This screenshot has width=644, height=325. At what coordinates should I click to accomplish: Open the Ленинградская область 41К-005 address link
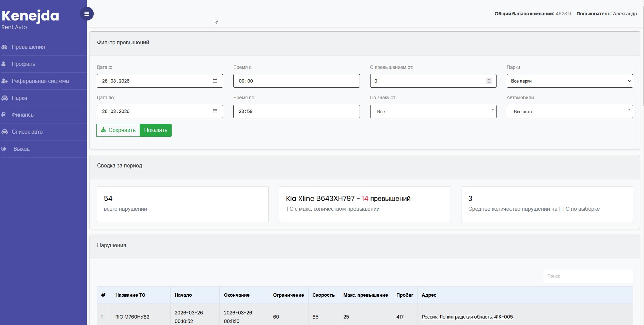click(467, 317)
